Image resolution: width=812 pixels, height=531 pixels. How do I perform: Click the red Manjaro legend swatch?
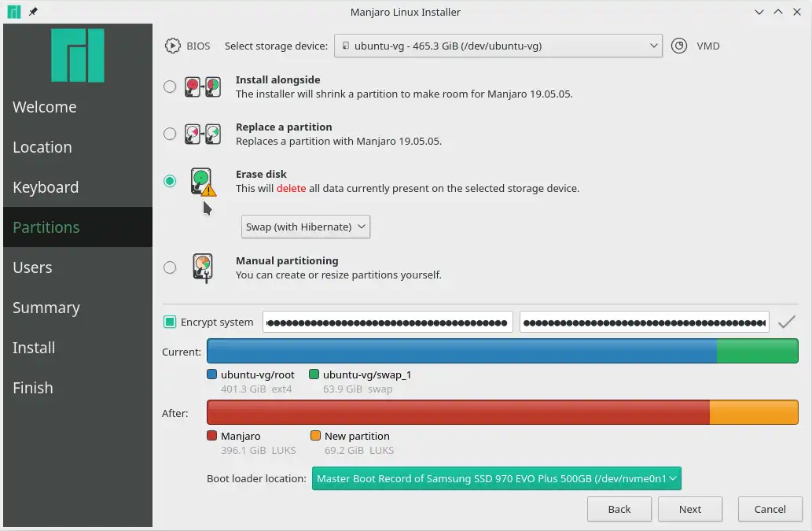(211, 435)
